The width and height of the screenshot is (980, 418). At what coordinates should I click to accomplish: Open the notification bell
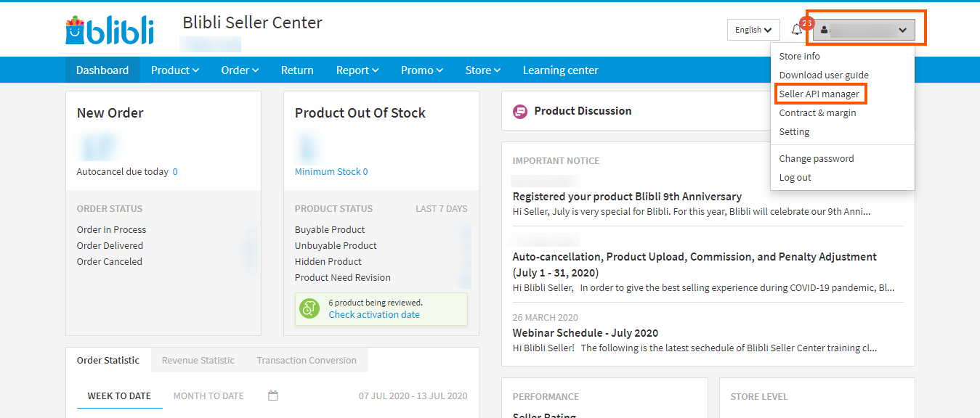coord(797,30)
